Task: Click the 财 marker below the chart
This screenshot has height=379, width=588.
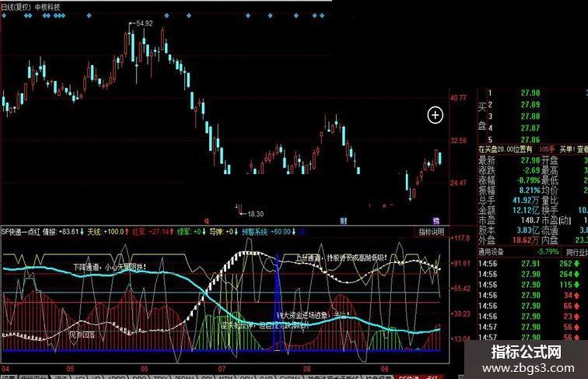Action: [343, 221]
